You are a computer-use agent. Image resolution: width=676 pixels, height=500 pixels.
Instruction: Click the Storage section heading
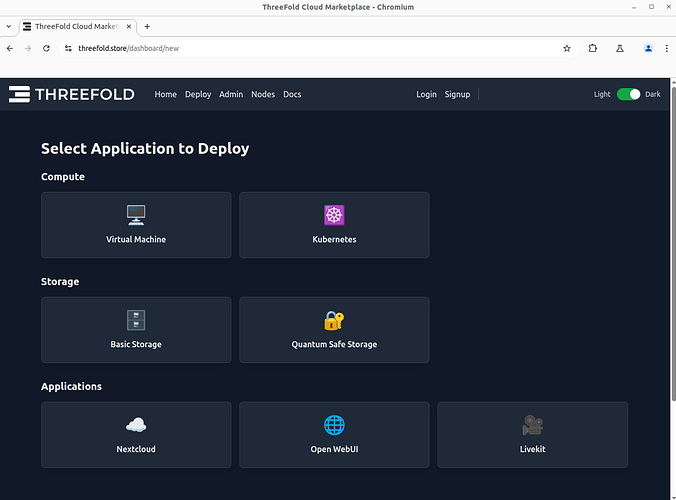(x=60, y=281)
